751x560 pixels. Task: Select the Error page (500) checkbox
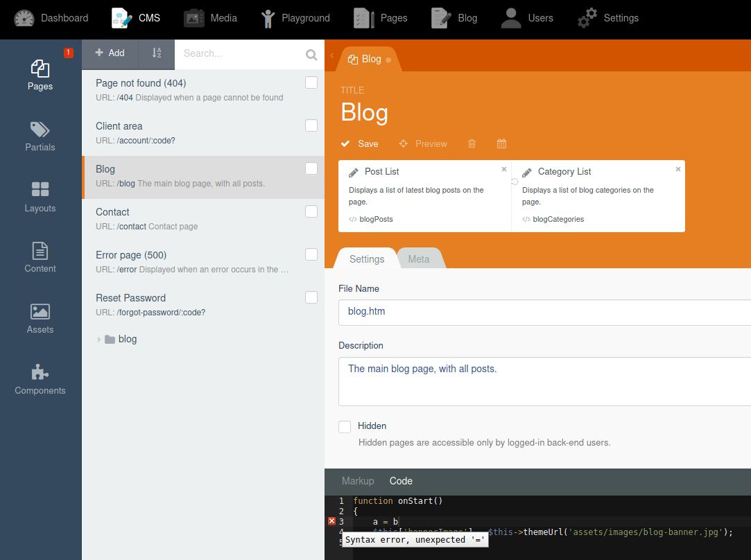311,254
